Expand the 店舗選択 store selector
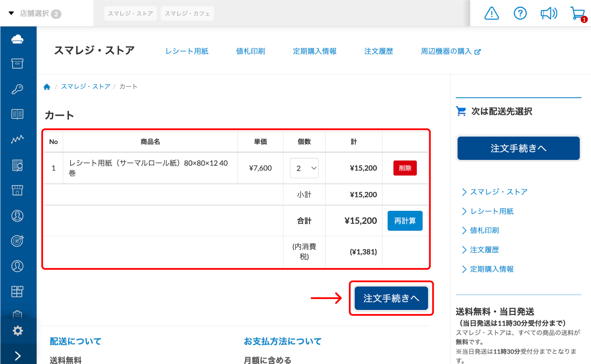591x364 pixels. [x=34, y=14]
